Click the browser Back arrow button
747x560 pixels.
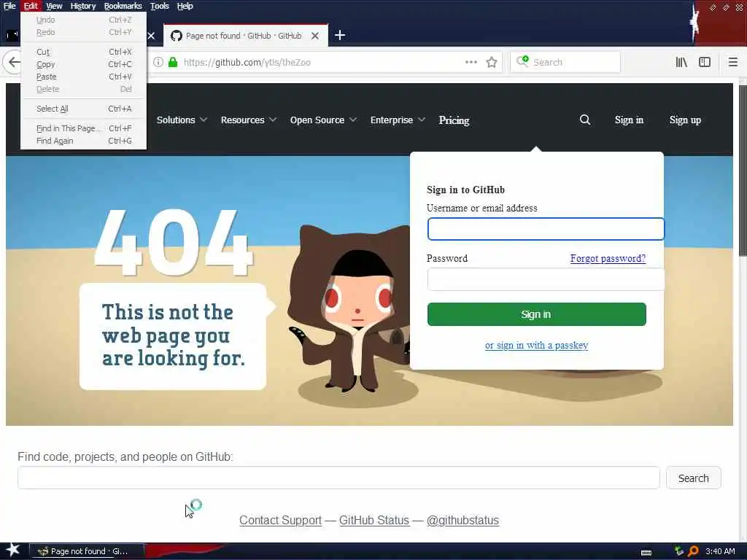point(14,62)
